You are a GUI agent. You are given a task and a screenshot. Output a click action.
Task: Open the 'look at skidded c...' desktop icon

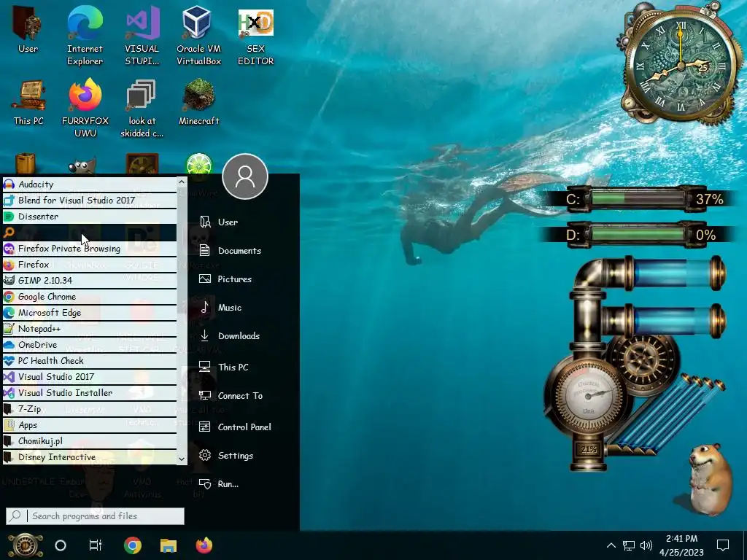(x=142, y=108)
